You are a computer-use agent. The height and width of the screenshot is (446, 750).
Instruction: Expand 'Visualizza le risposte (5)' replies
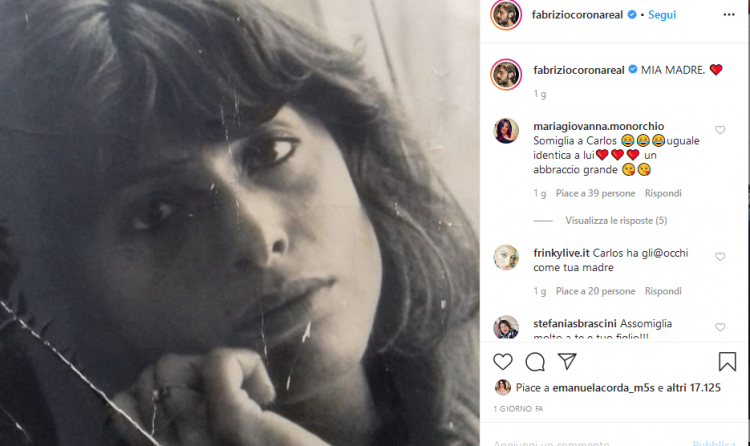coord(616,220)
